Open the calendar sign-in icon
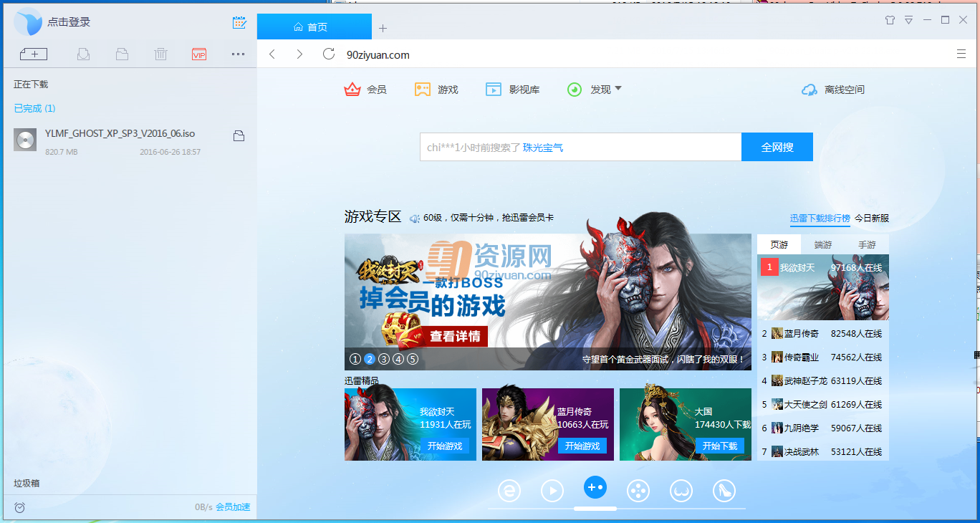Image resolution: width=980 pixels, height=523 pixels. point(239,22)
